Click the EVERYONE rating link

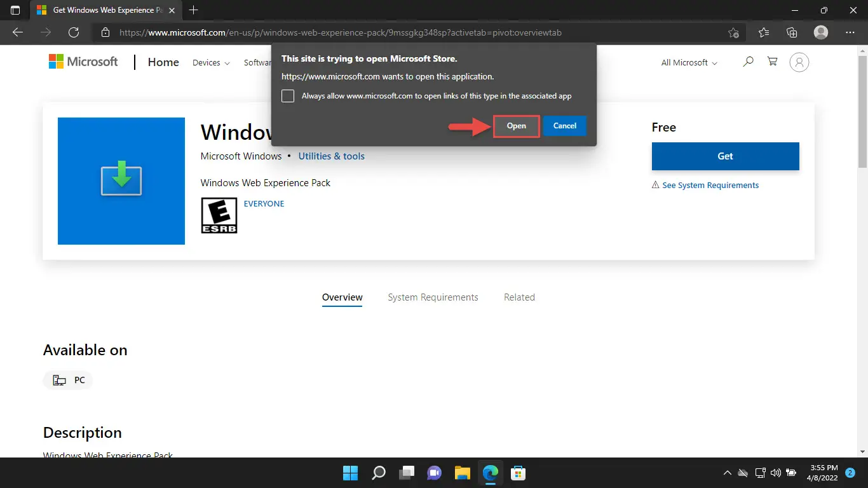(264, 203)
